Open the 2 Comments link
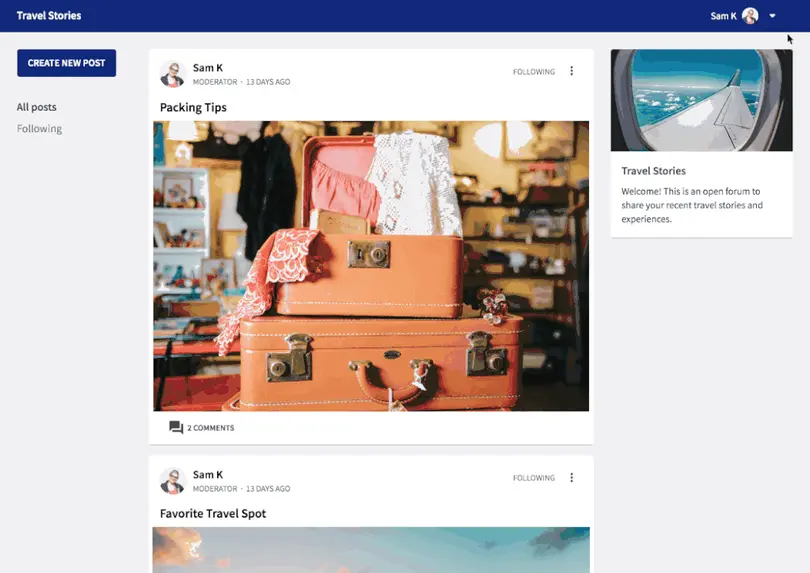 tap(210, 428)
